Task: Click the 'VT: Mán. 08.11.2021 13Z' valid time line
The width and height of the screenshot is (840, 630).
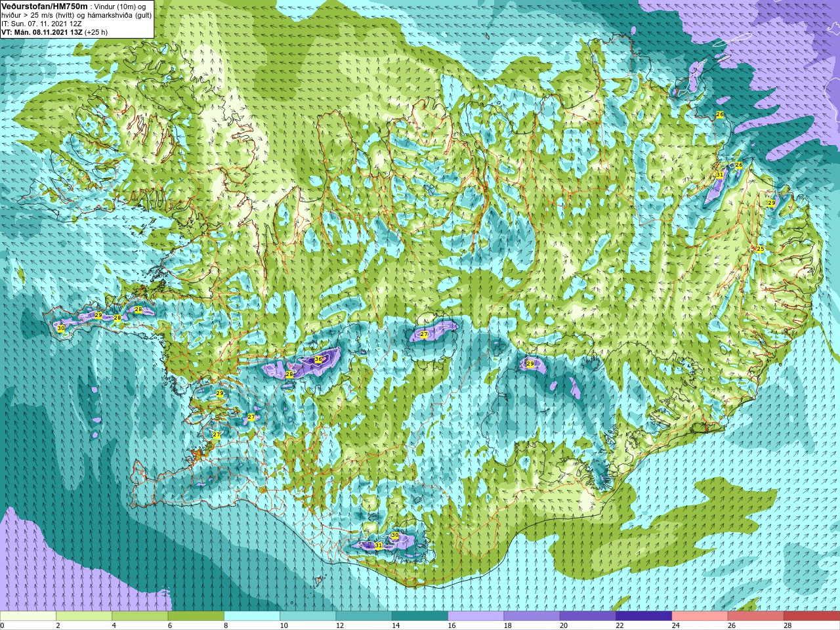Action: click(54, 32)
